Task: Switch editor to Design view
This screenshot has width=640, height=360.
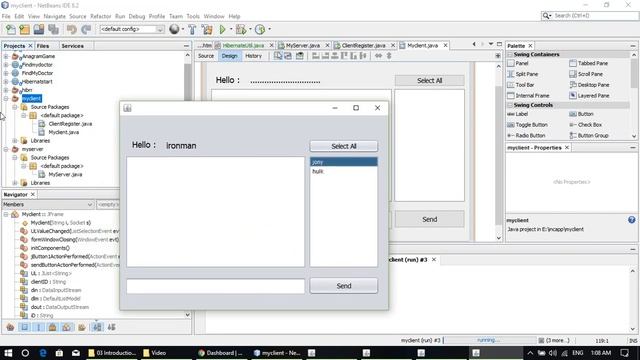Action: coord(229,56)
